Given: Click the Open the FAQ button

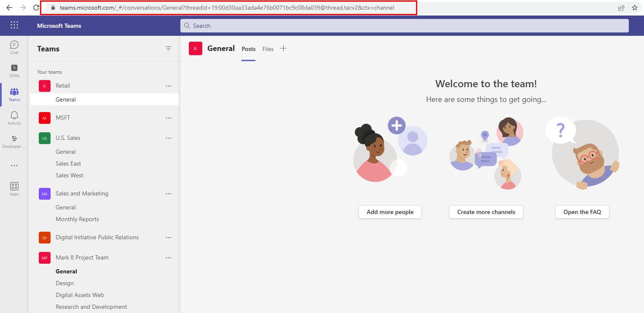Looking at the screenshot, I should point(582,212).
